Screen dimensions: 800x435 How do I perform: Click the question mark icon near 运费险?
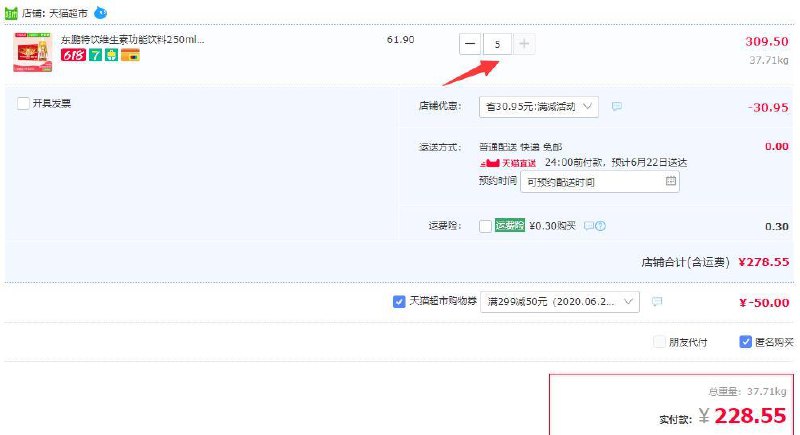pyautogui.click(x=601, y=226)
